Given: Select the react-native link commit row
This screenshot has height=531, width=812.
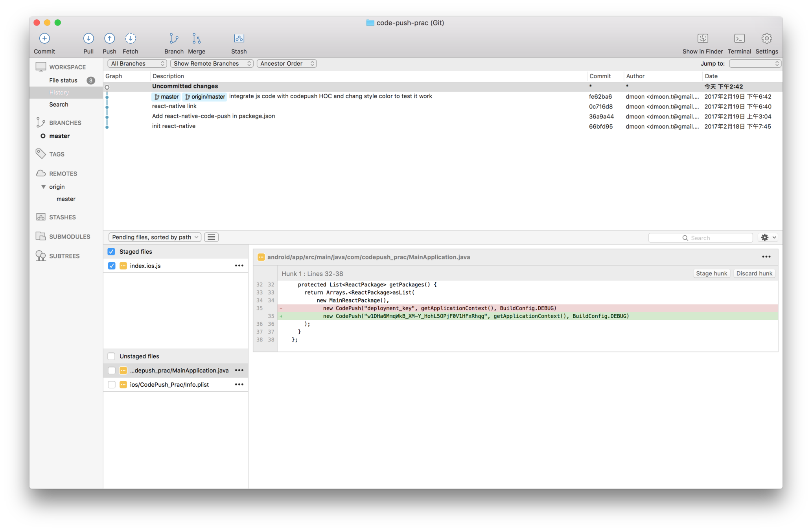Looking at the screenshot, I should coord(174,106).
